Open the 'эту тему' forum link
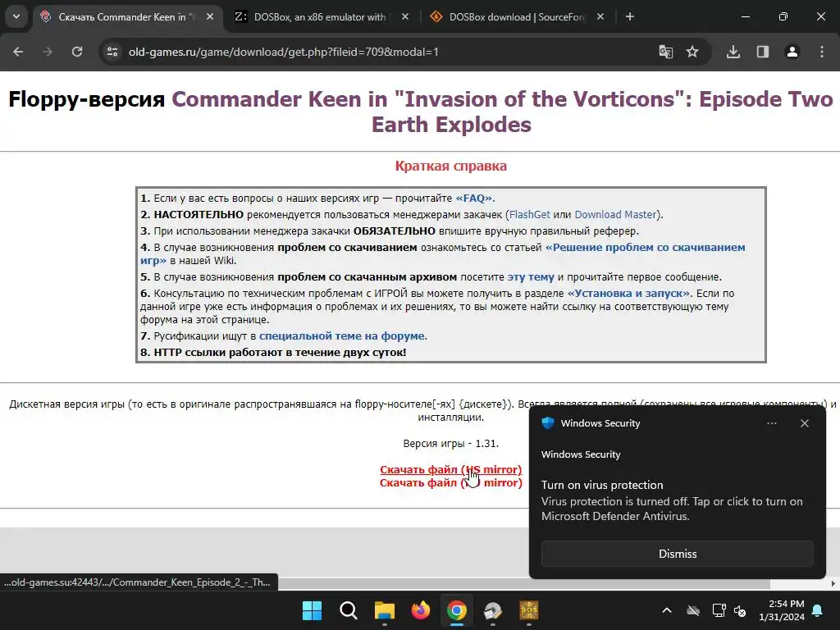Image resolution: width=840 pixels, height=630 pixels. click(x=531, y=277)
